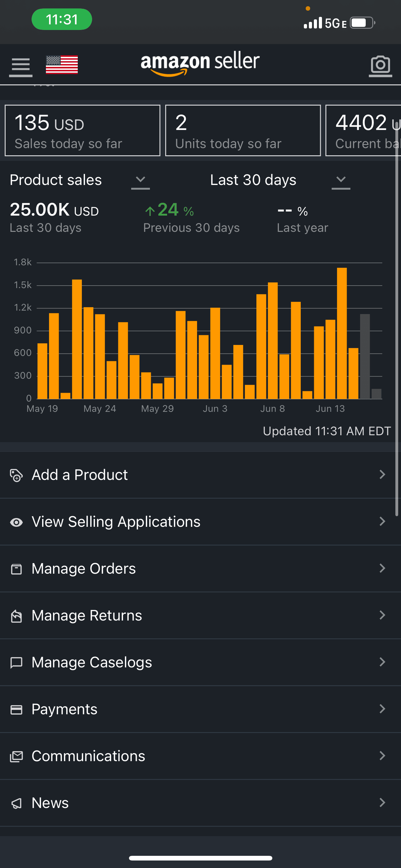
Task: Tap the US flag marketplace icon
Action: pyautogui.click(x=62, y=64)
